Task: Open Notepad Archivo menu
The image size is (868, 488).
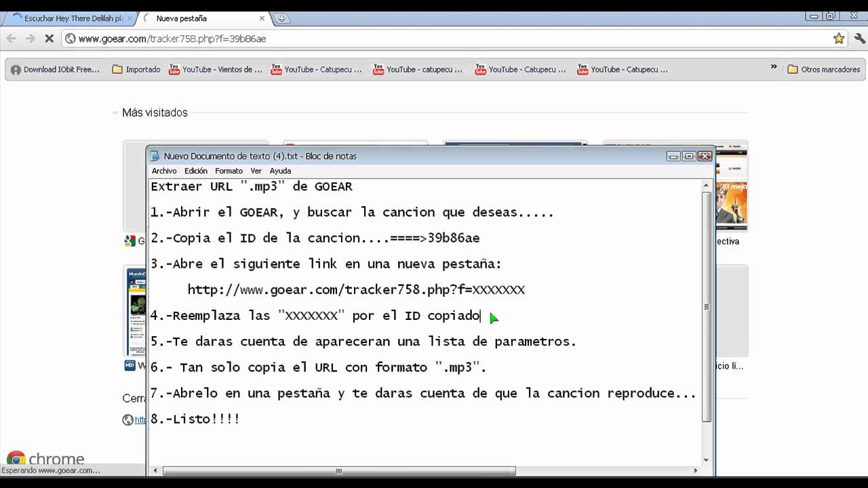Action: 164,171
